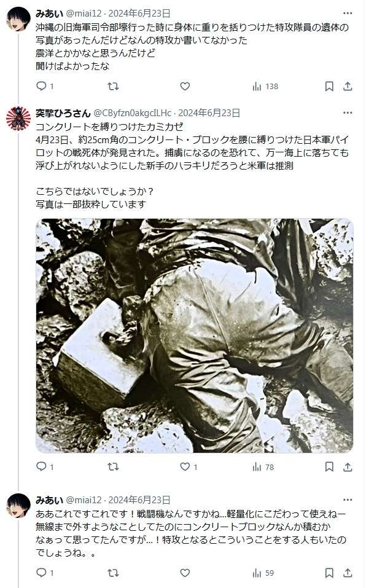This screenshot has width=377, height=588.
Task: Share the first tweet by みあい
Action: click(x=348, y=86)
